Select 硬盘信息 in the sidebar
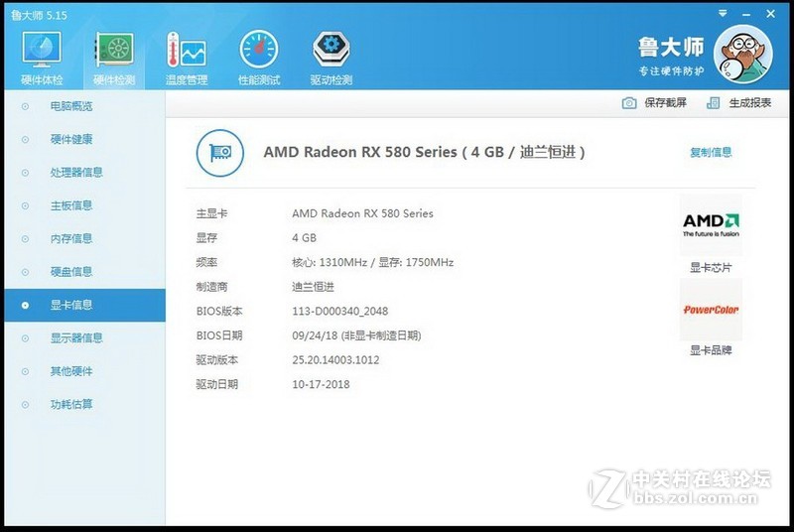Image resolution: width=794 pixels, height=532 pixels. (x=84, y=272)
